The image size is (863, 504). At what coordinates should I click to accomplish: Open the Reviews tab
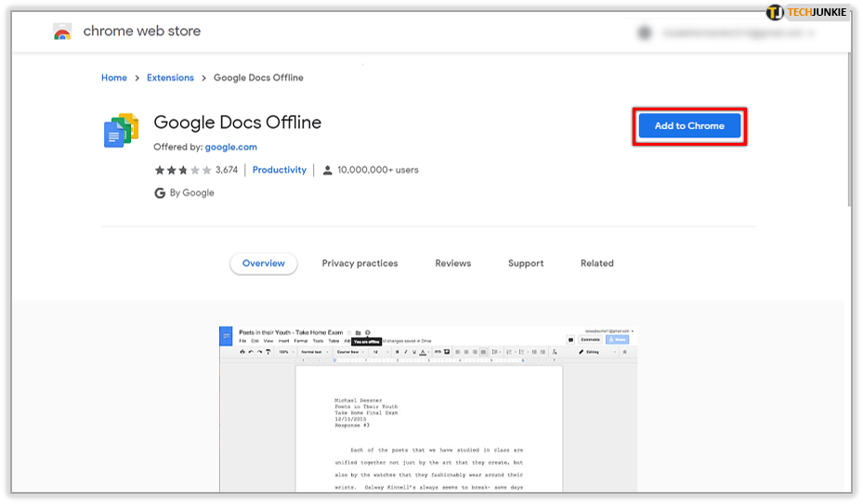452,264
